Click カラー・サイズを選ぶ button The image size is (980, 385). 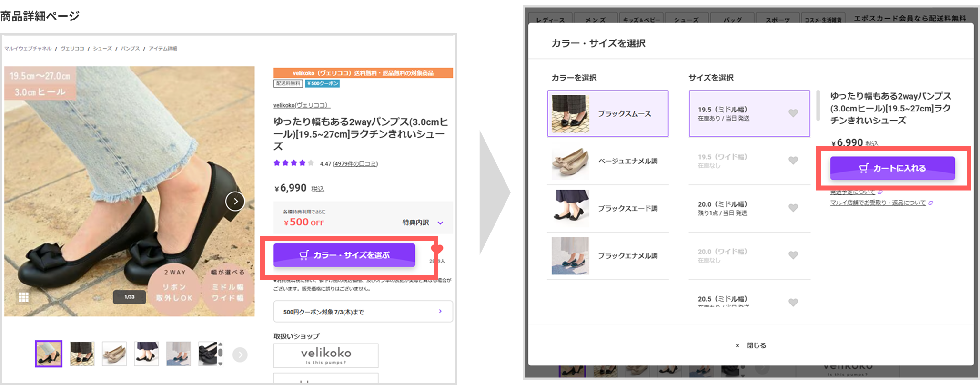(344, 255)
